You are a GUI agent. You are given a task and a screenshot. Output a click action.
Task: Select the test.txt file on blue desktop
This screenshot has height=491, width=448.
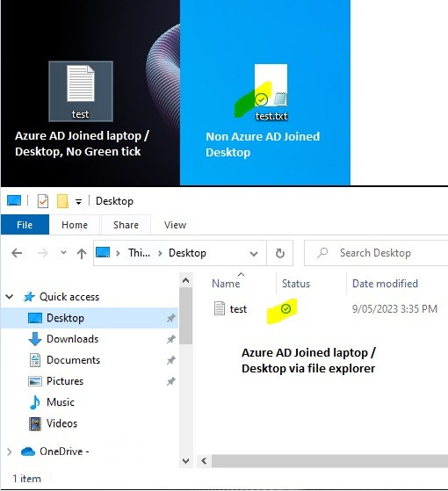click(x=271, y=93)
